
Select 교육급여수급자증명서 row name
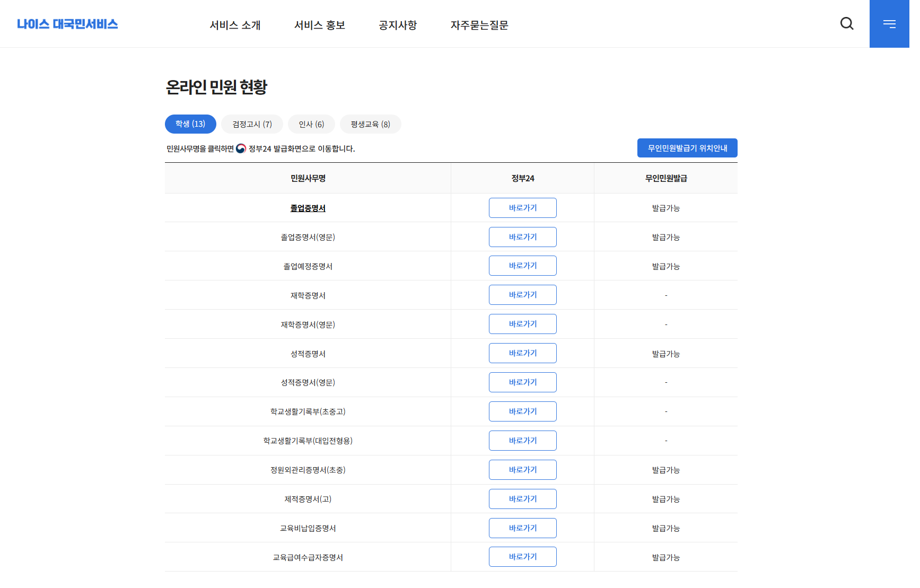pos(308,557)
